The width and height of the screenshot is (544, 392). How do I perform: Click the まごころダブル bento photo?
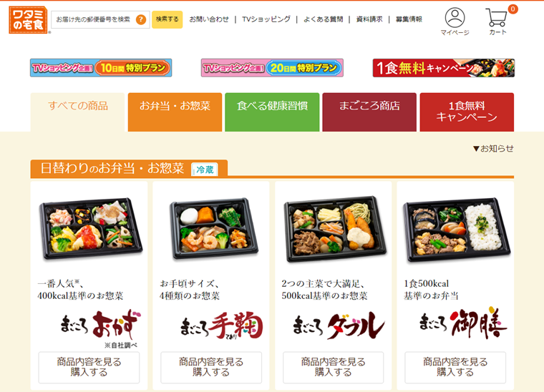pos(334,230)
